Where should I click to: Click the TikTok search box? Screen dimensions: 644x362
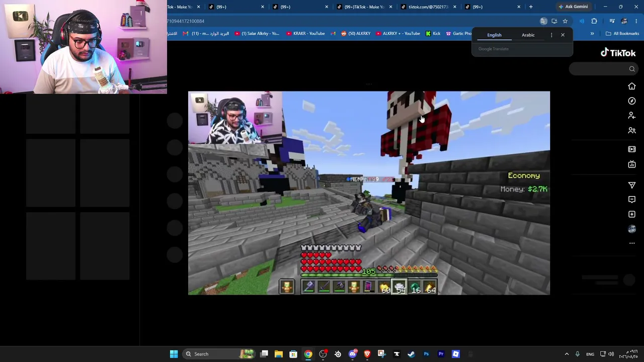pos(604,69)
